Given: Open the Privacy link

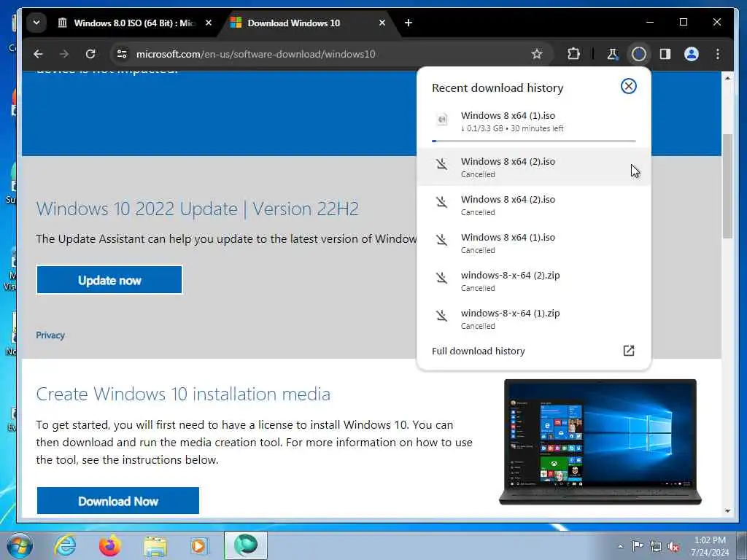Looking at the screenshot, I should click(x=50, y=335).
